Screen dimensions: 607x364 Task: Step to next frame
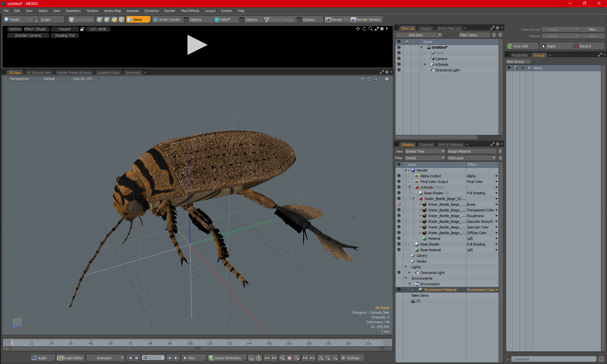point(169,358)
